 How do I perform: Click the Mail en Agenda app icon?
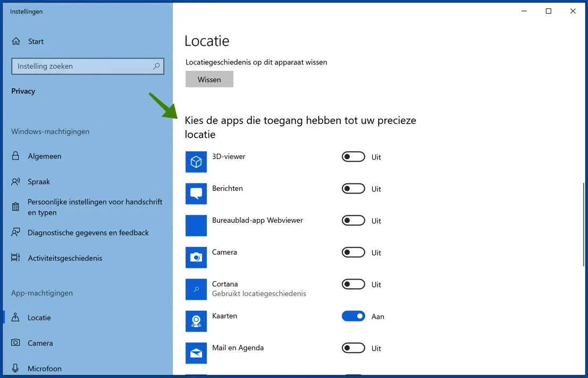point(196,353)
